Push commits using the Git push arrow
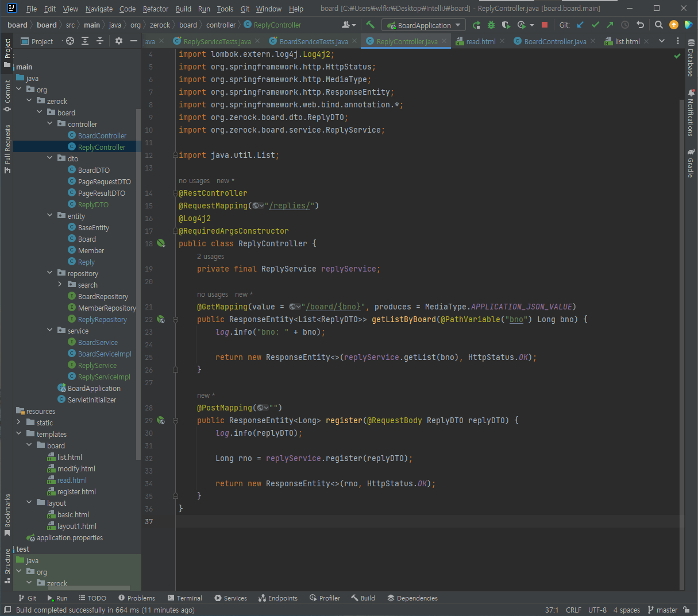This screenshot has height=616, width=698. (610, 25)
